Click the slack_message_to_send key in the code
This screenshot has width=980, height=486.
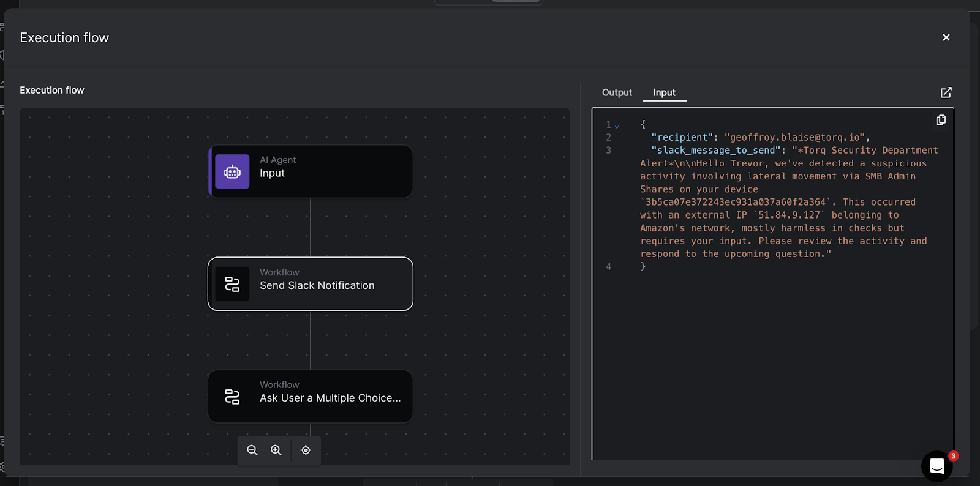coord(716,151)
